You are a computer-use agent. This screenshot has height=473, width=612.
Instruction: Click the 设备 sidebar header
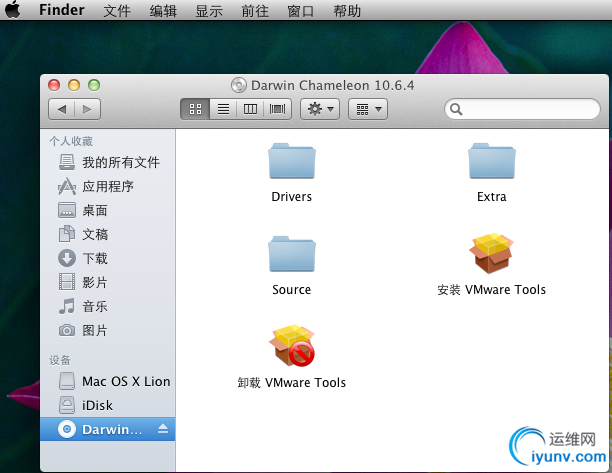tap(60, 360)
